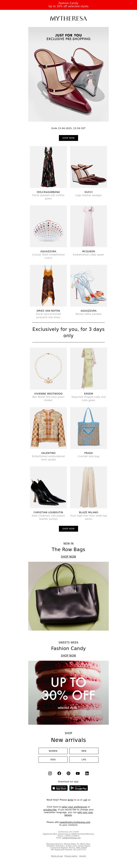
Task: Open the YouTube social icon
Action: (x=78, y=773)
